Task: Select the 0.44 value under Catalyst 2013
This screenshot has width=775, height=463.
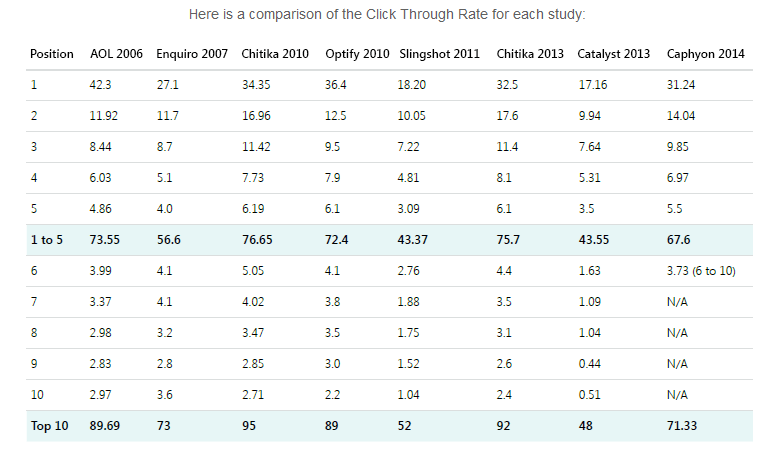Action: [x=590, y=364]
